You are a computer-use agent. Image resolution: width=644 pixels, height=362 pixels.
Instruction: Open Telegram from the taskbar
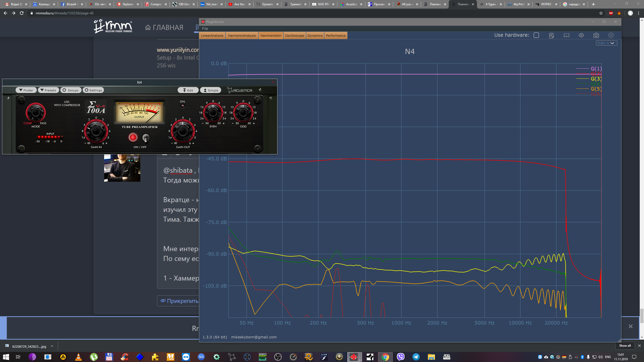point(416,357)
